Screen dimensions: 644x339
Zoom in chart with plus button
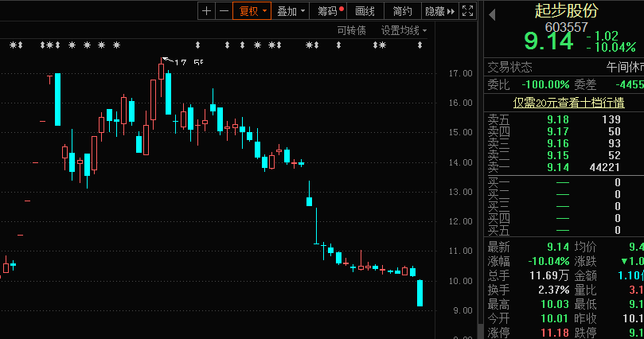(207, 11)
